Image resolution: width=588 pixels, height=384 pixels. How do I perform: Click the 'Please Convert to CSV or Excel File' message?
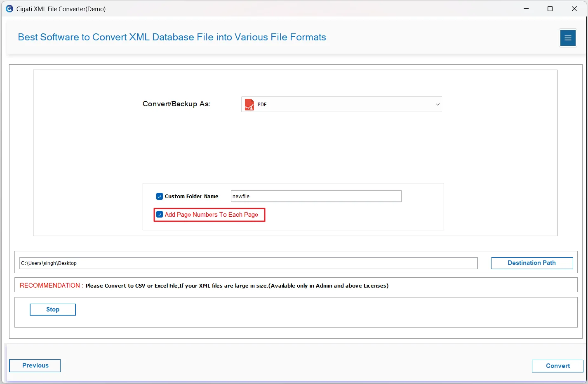237,286
